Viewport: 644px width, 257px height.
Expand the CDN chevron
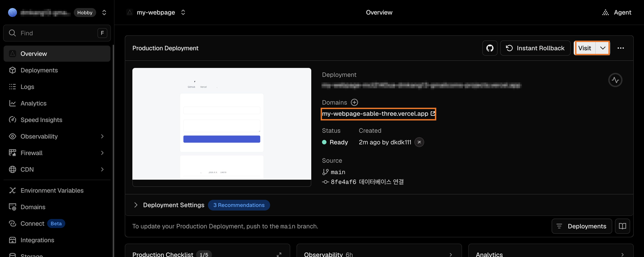pos(102,169)
